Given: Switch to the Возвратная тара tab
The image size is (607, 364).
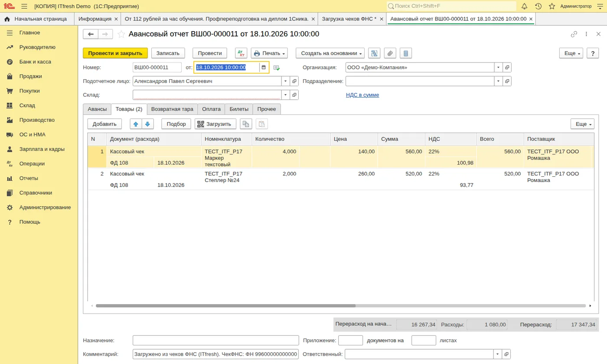Looking at the screenshot, I should coord(172,109).
